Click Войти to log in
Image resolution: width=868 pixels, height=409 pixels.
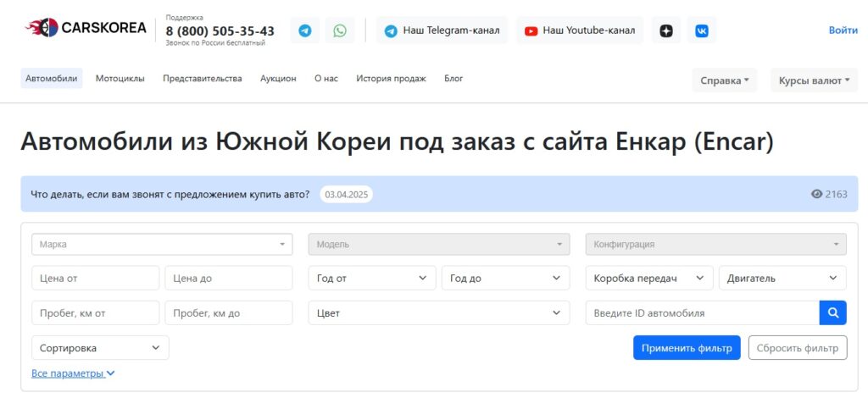843,30
